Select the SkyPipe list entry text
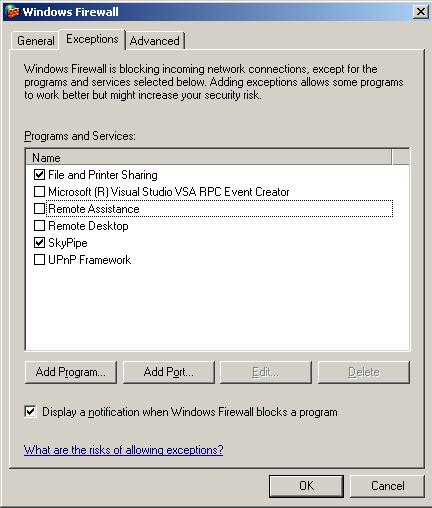 (68, 243)
